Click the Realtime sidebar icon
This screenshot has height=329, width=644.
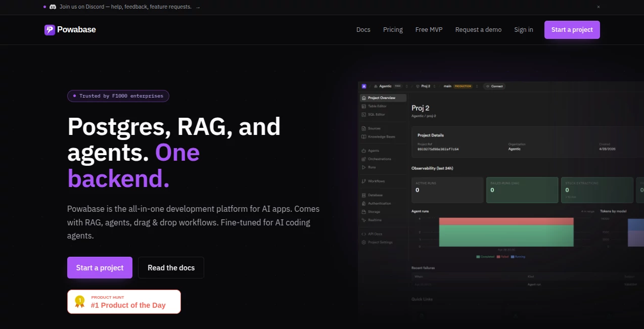pyautogui.click(x=364, y=220)
